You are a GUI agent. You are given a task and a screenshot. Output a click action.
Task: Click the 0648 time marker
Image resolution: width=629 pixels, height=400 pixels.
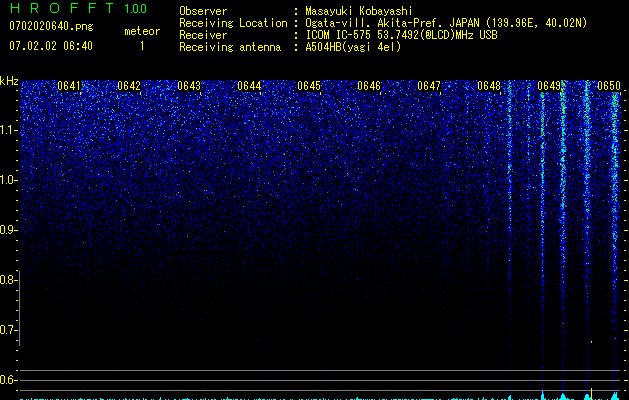tap(489, 86)
